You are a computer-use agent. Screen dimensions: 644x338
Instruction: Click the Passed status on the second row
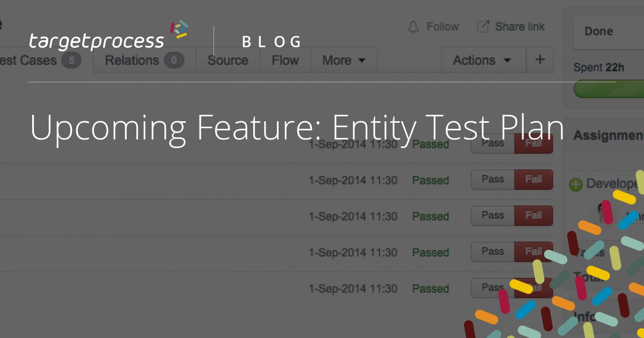tap(430, 180)
